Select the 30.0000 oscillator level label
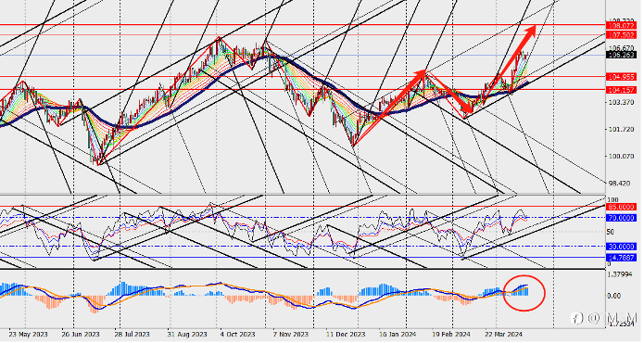 point(621,247)
